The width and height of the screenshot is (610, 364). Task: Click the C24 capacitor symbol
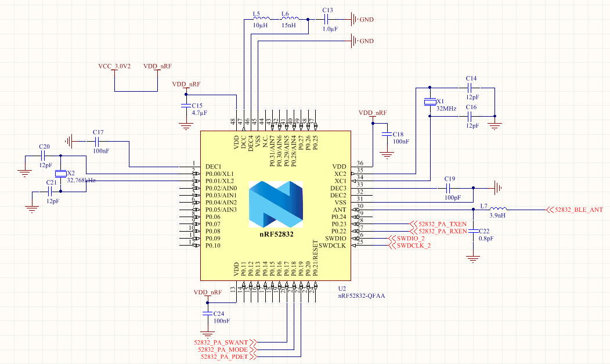pos(207,313)
